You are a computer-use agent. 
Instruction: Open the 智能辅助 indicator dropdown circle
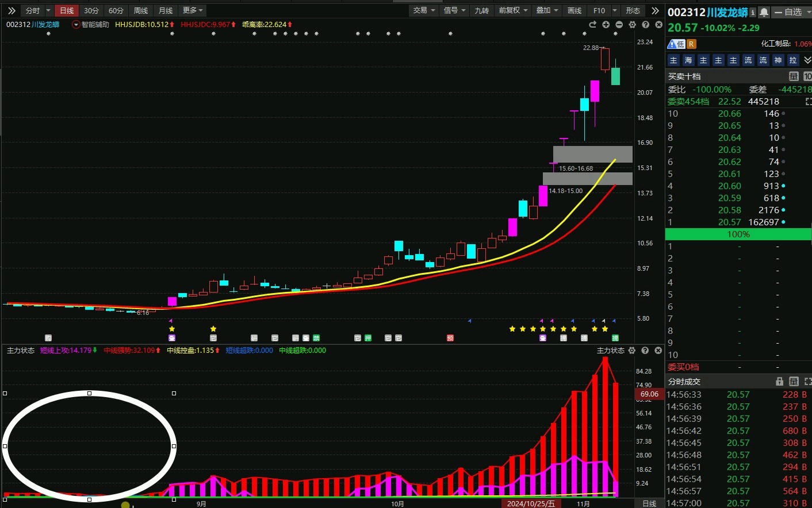coord(76,25)
